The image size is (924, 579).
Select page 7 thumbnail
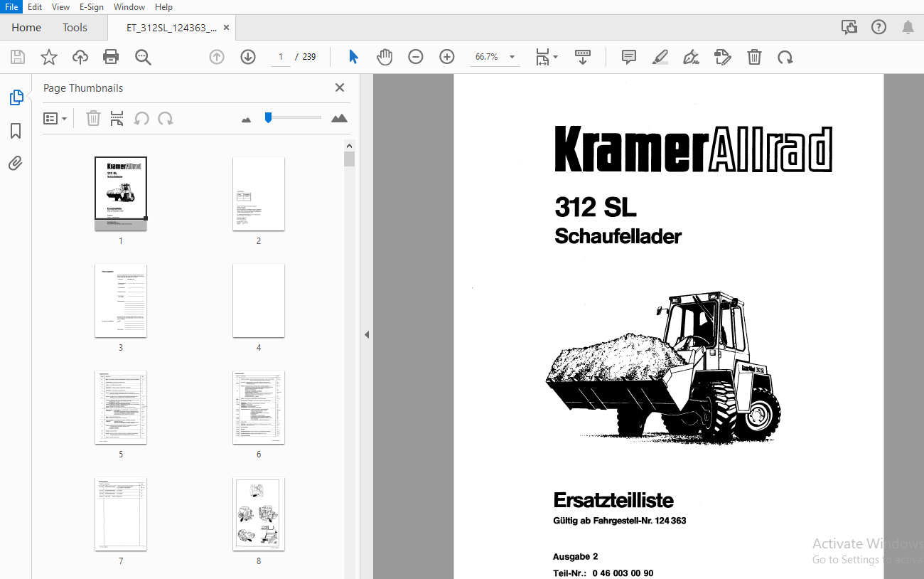pos(121,514)
